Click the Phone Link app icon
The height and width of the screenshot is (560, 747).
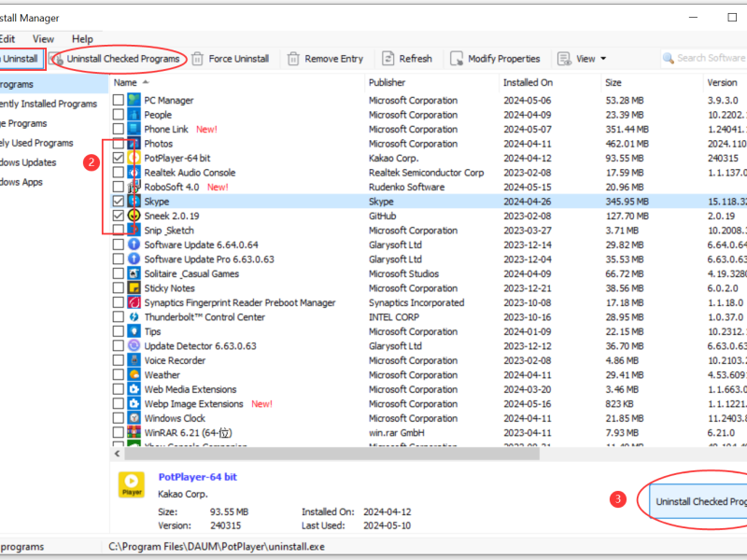point(134,129)
